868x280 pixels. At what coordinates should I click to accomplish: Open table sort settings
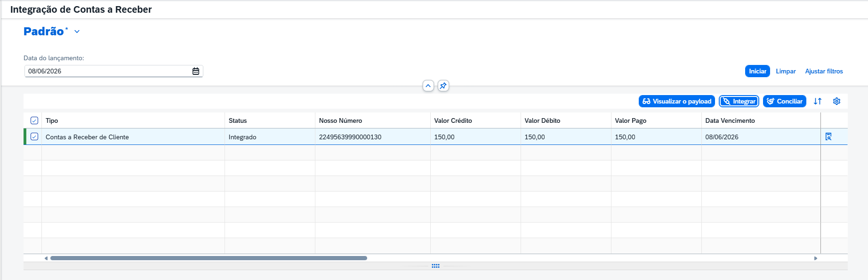(818, 101)
